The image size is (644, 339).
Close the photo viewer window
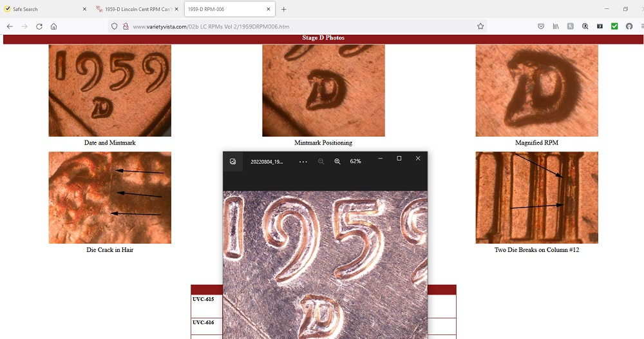point(418,158)
